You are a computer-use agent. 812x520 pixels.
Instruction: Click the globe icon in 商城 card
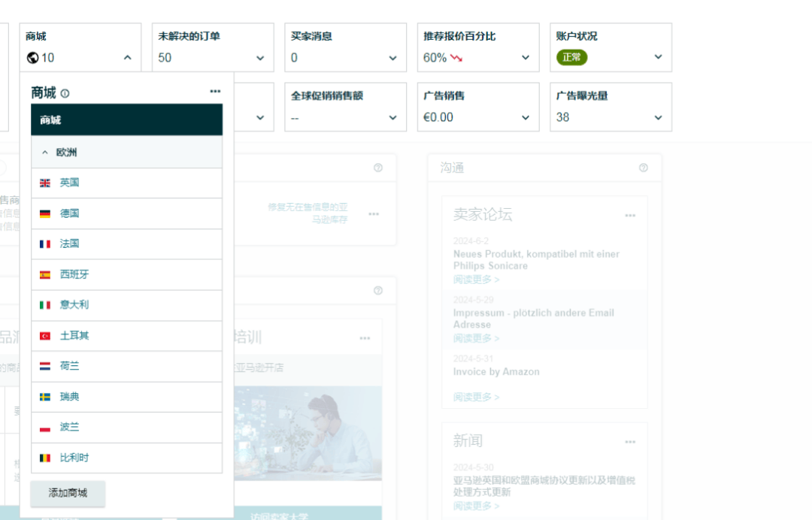point(32,58)
